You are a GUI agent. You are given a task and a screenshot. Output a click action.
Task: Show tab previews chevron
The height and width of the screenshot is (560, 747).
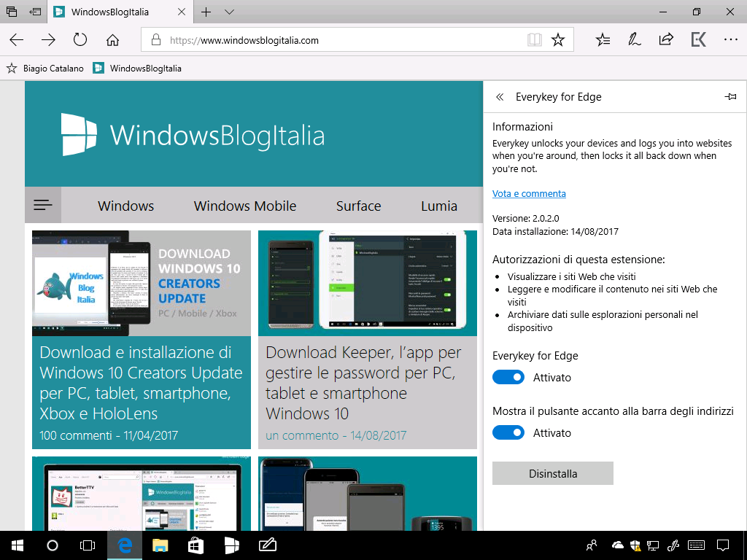(x=229, y=12)
